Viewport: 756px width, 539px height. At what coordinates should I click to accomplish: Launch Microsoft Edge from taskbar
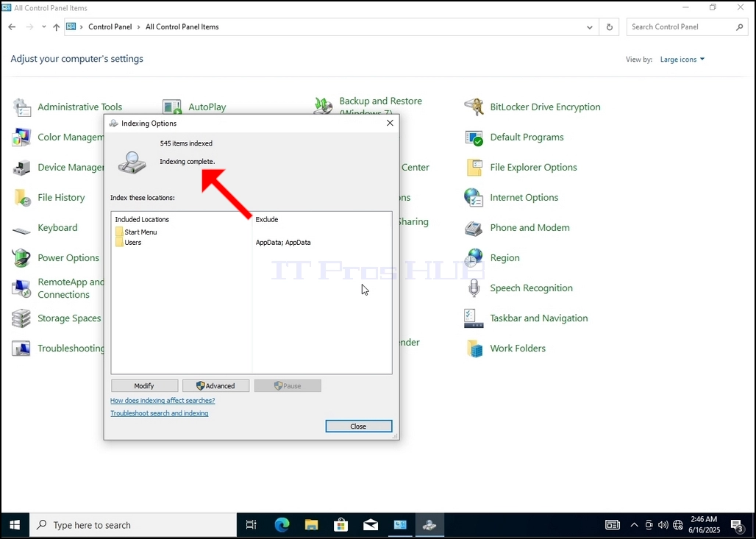tap(282, 525)
